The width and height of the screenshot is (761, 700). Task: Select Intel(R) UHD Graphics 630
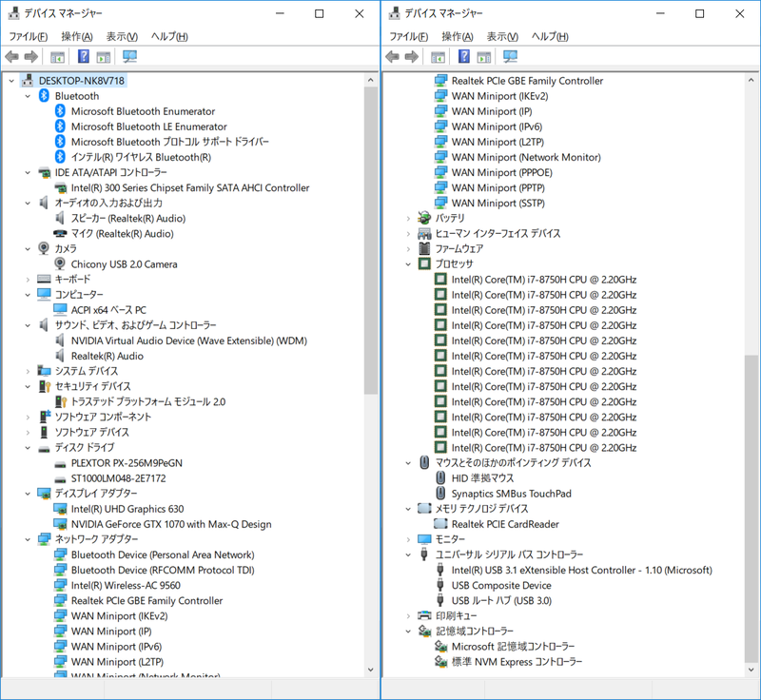(x=127, y=509)
